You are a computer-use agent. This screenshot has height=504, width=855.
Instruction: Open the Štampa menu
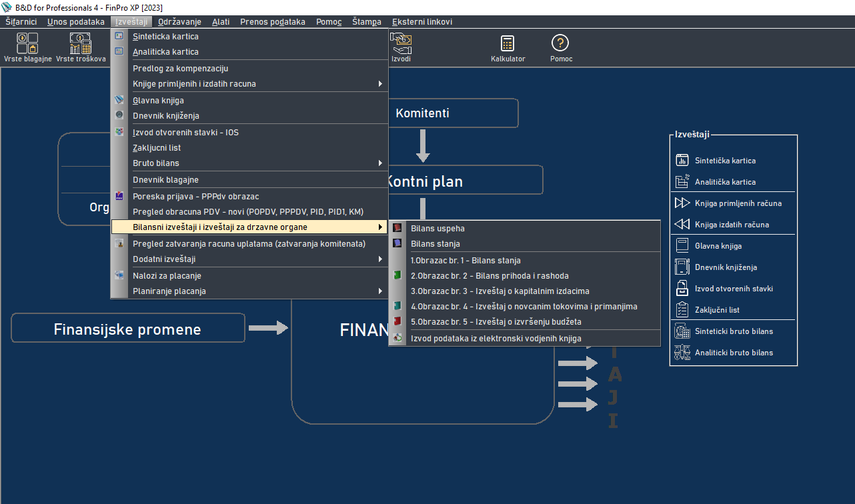click(x=367, y=21)
